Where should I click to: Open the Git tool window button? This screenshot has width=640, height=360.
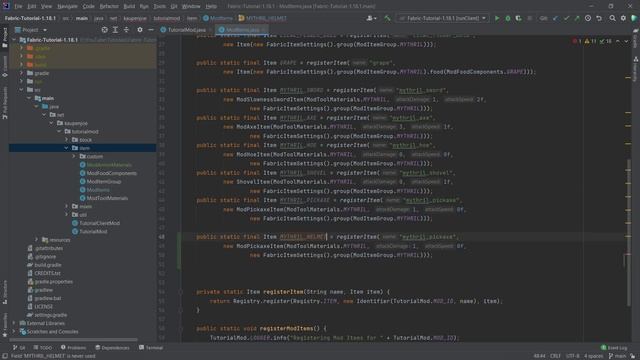19,347
